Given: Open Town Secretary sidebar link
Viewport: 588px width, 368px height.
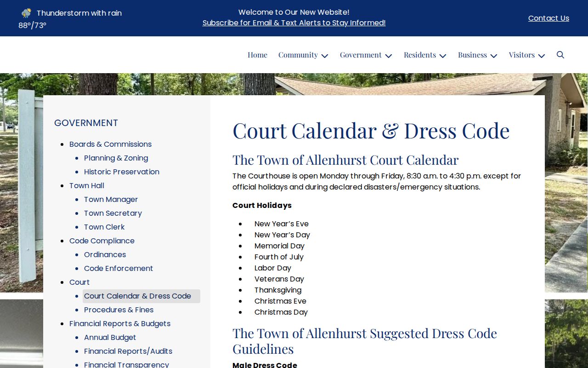Looking at the screenshot, I should coord(113,213).
